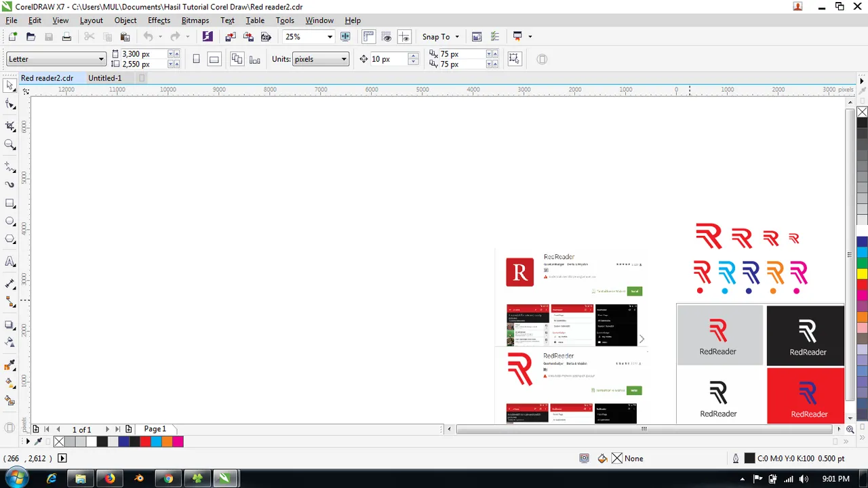Open Firefox from the taskbar

pyautogui.click(x=110, y=479)
